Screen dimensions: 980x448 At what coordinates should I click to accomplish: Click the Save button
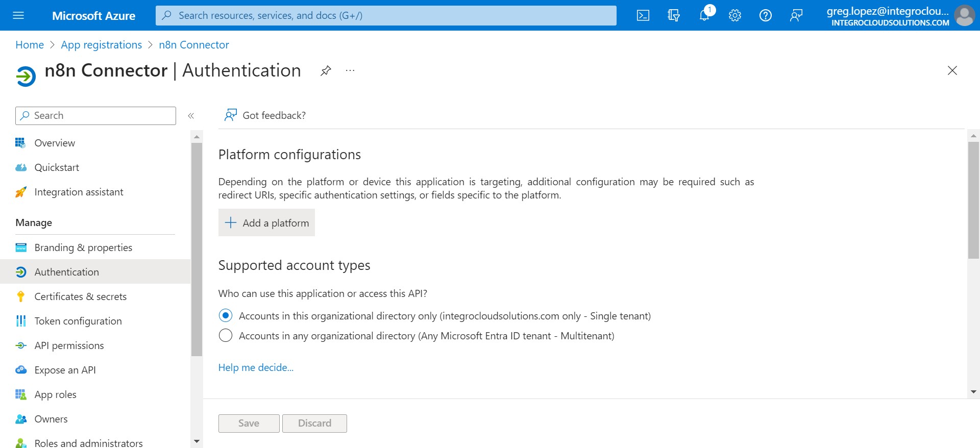pyautogui.click(x=249, y=424)
